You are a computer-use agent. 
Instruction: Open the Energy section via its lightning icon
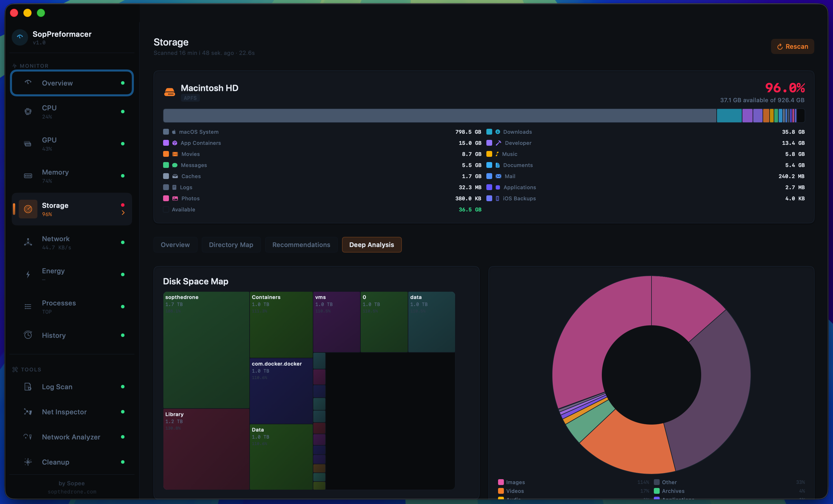(x=28, y=274)
